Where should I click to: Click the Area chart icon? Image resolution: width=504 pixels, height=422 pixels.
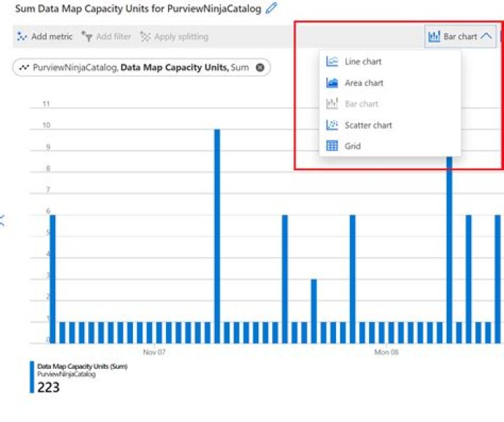point(332,83)
